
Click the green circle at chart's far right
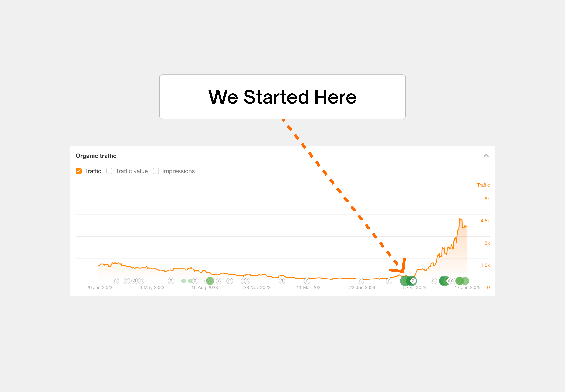pyautogui.click(x=465, y=281)
